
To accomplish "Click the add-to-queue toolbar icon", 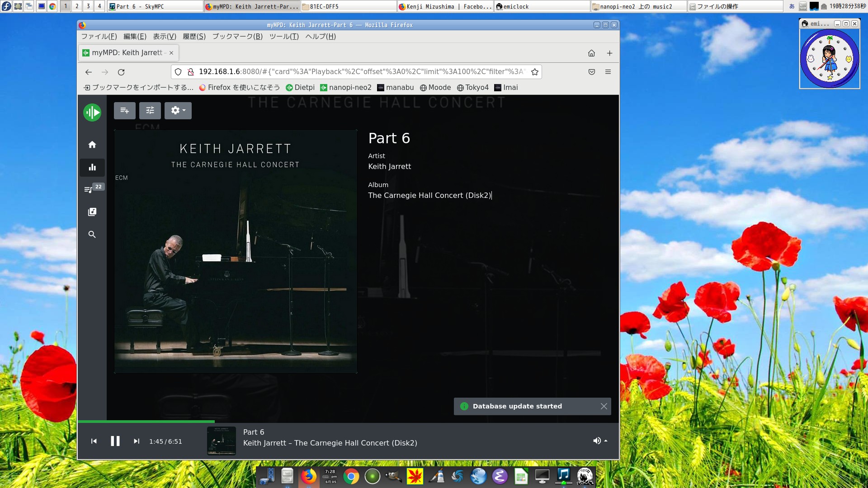I will (124, 110).
